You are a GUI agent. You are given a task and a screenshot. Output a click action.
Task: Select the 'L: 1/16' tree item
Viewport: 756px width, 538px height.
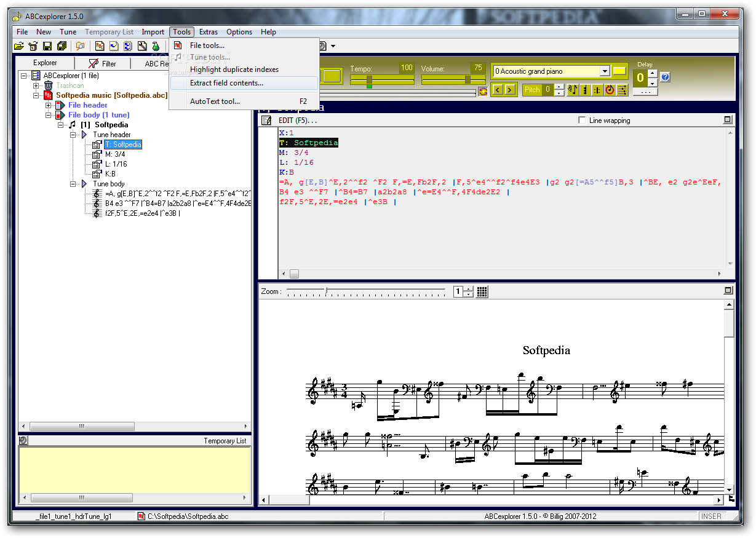click(x=116, y=164)
